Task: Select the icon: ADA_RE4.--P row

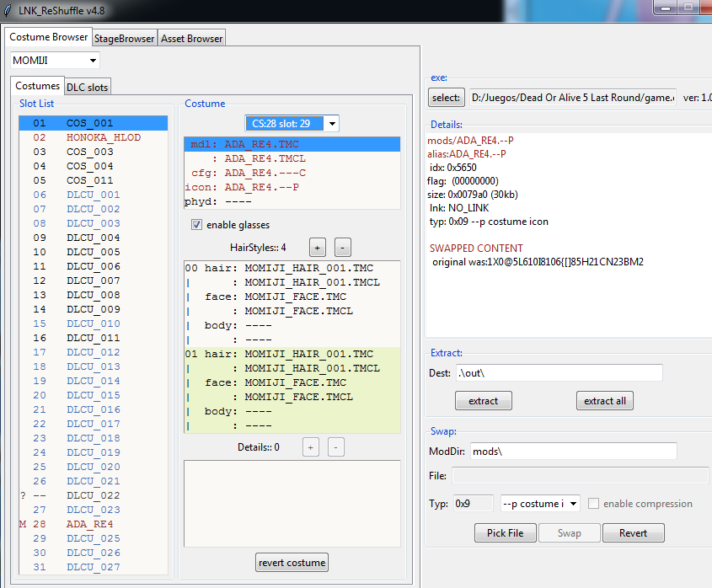Action: pyautogui.click(x=292, y=187)
